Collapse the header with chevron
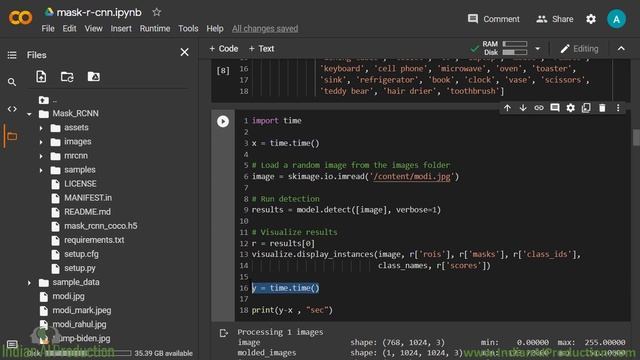This screenshot has width=640, height=360. 621,49
